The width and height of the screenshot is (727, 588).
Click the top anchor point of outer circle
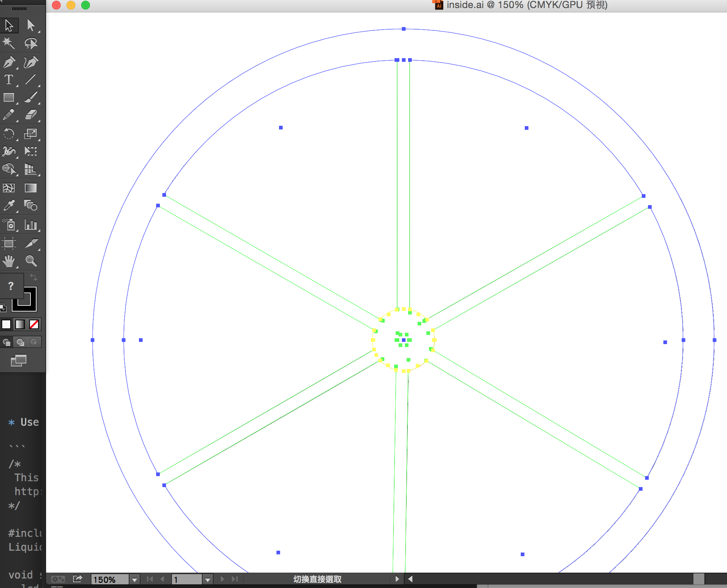click(x=404, y=29)
